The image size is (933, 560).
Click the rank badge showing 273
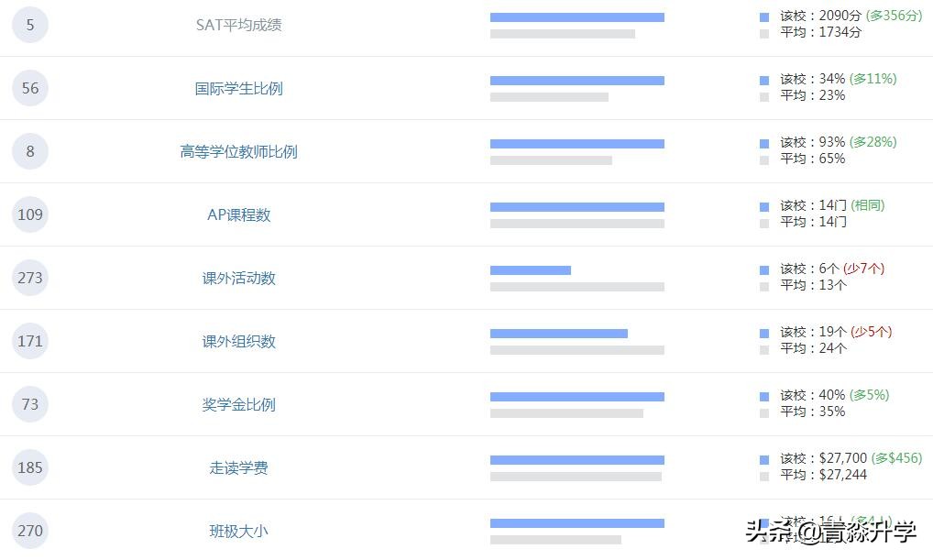(30, 278)
